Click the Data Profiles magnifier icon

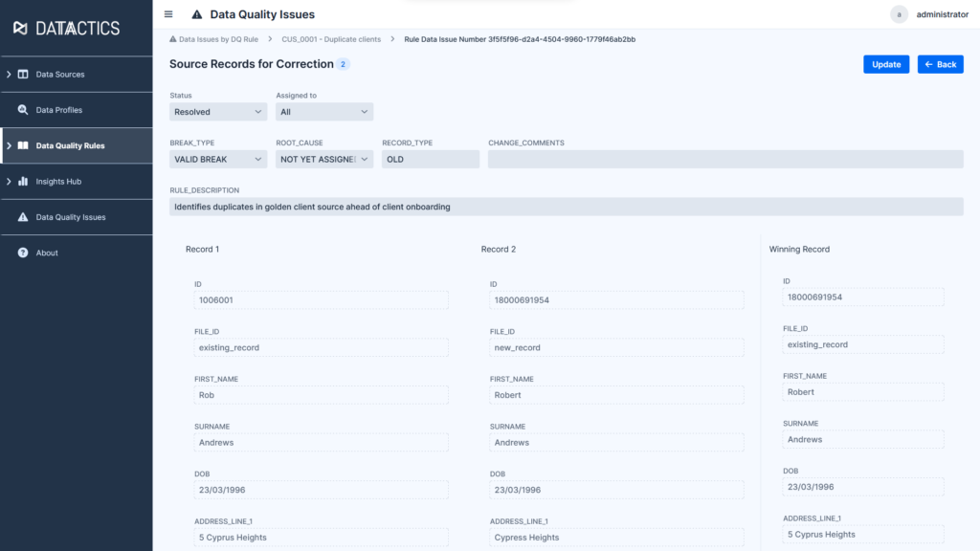(x=23, y=110)
